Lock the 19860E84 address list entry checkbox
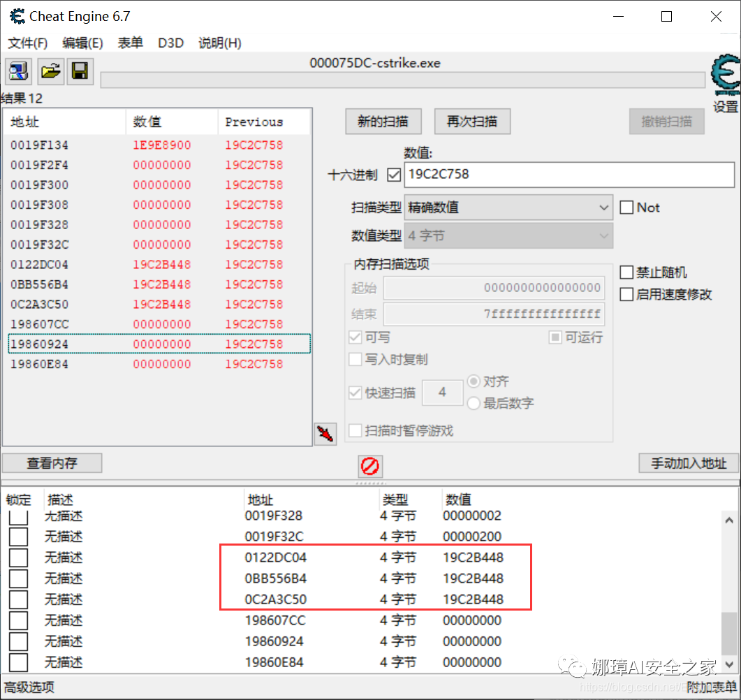The image size is (741, 700). point(18,662)
